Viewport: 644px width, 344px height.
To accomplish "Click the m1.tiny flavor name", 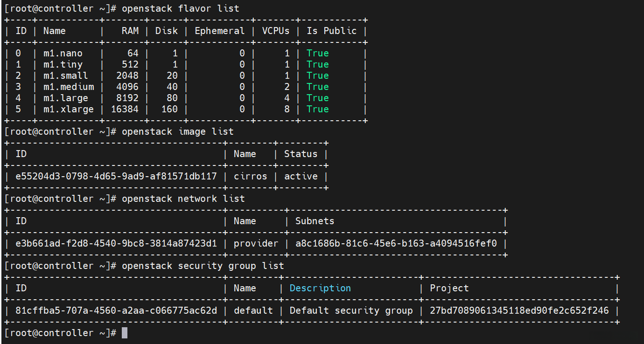I will (63, 64).
